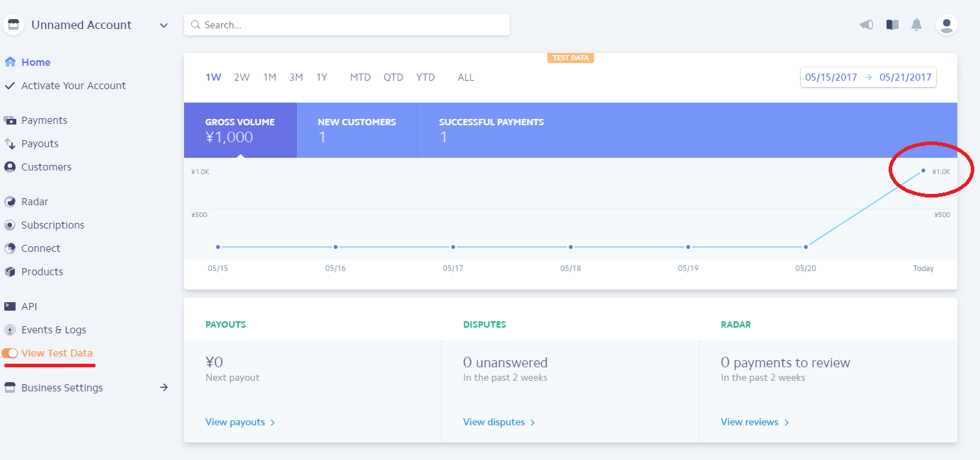Click the megaphone announcements icon
Screen dimensions: 980x460
(x=866, y=25)
